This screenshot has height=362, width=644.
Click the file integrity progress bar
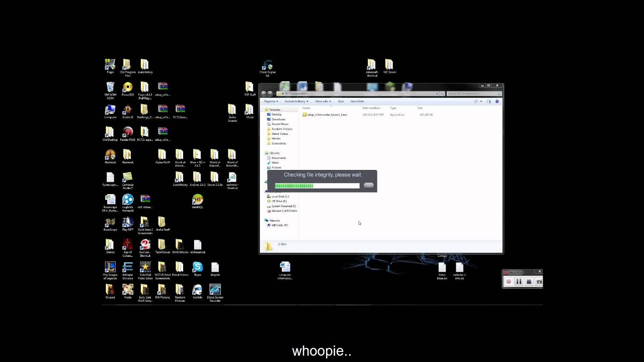(317, 186)
